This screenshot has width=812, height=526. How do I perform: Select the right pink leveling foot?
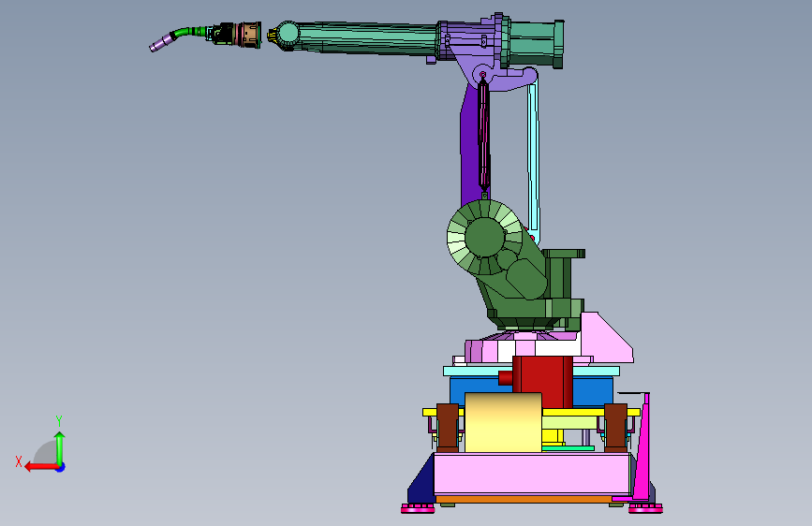[645, 509]
